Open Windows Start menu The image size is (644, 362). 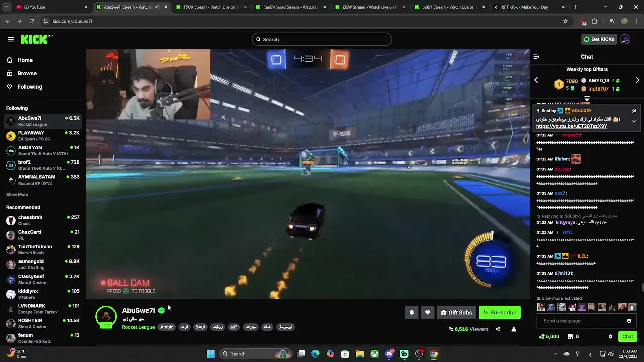coord(210,354)
